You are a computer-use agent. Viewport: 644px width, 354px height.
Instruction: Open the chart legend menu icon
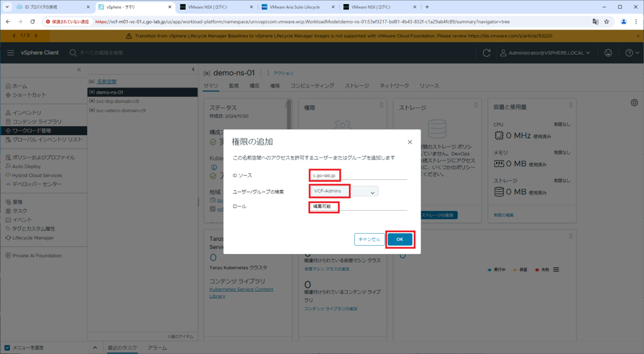point(556,269)
